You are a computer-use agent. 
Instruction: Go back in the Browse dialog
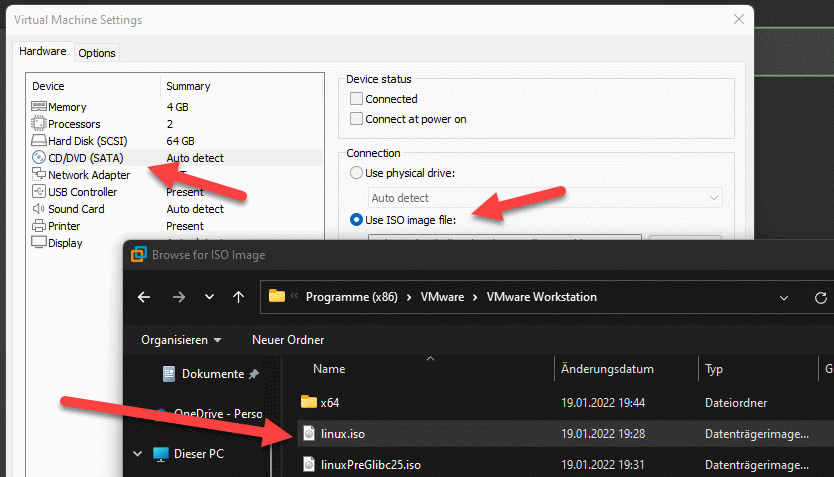click(144, 297)
